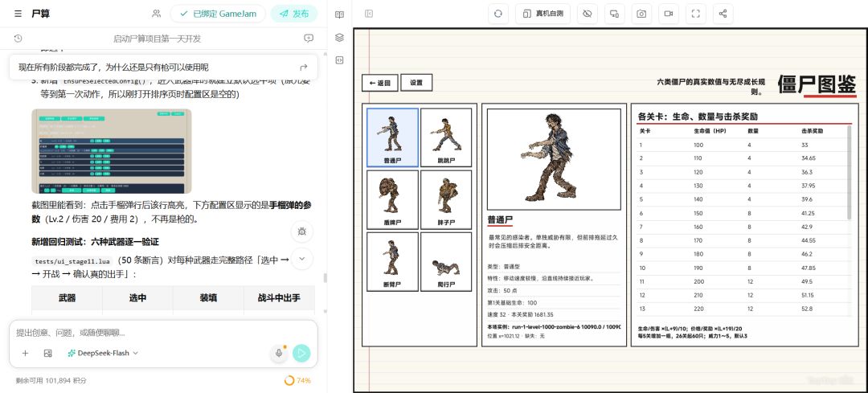Click the 发布 publish button
This screenshot has height=393, width=868.
tap(294, 14)
